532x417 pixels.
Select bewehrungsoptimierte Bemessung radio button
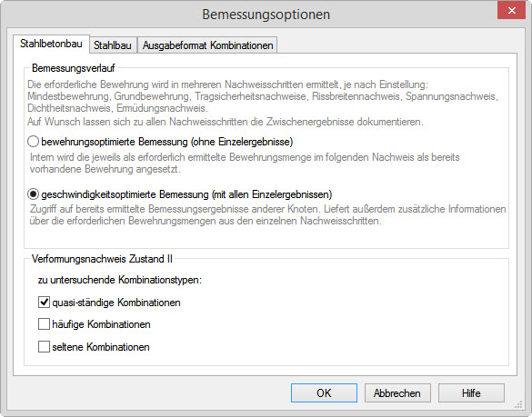click(x=33, y=142)
